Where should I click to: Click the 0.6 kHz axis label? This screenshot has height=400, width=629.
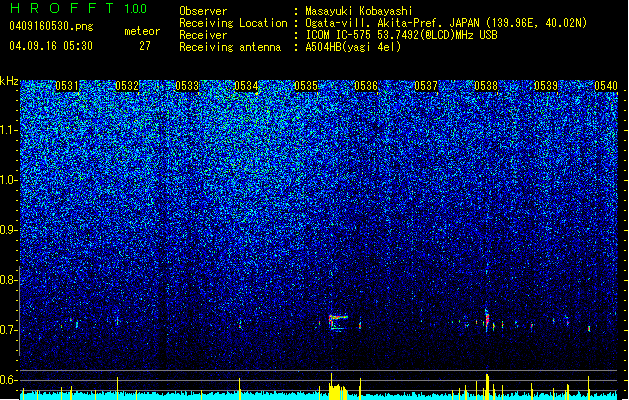(8, 380)
